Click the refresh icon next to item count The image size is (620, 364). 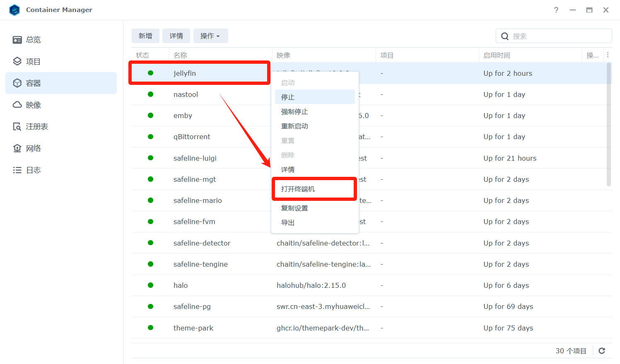click(x=602, y=351)
